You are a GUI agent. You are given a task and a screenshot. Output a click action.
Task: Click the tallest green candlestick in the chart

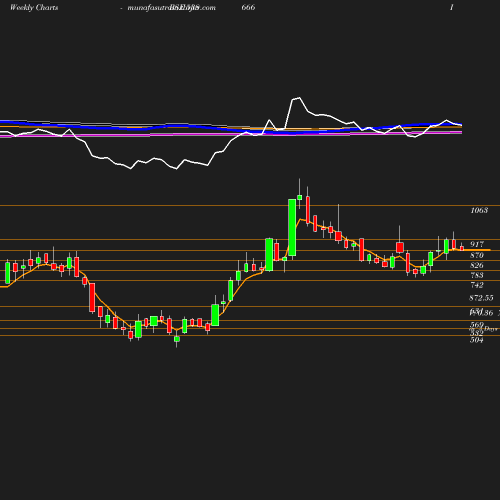pos(292,227)
